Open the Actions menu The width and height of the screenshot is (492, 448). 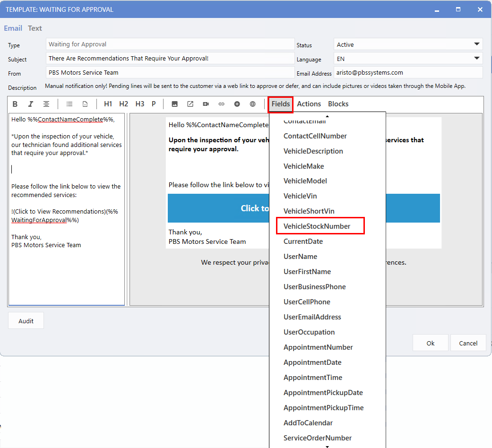309,104
